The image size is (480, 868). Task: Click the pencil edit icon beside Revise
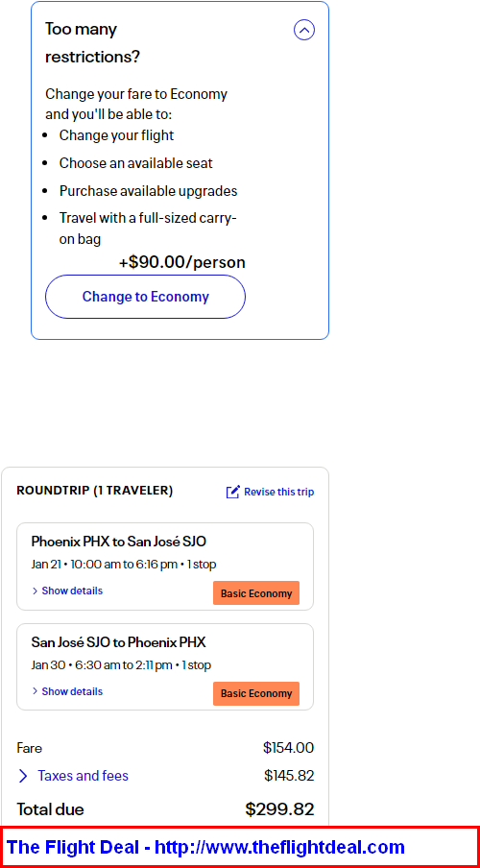pos(233,492)
